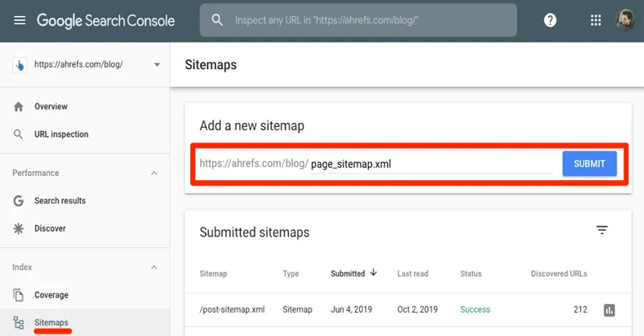Image resolution: width=644 pixels, height=336 pixels.
Task: Sort by Status column header
Action: (x=471, y=273)
